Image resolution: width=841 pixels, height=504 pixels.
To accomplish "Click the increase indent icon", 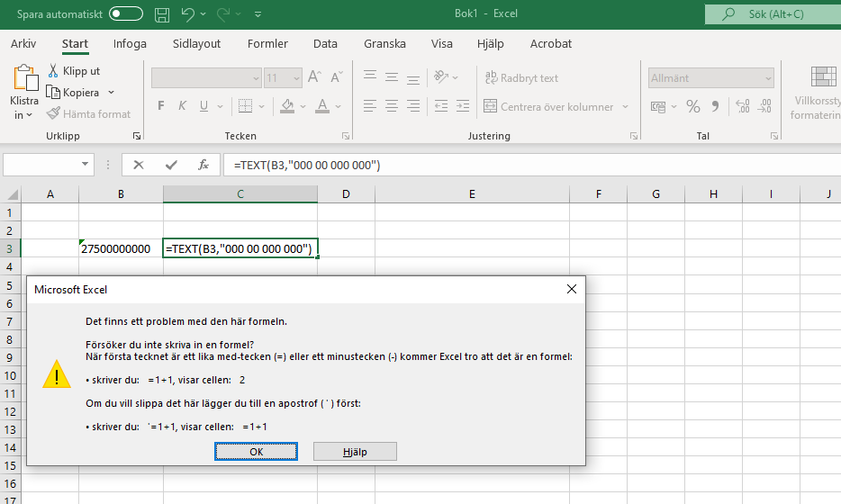I will (x=463, y=106).
